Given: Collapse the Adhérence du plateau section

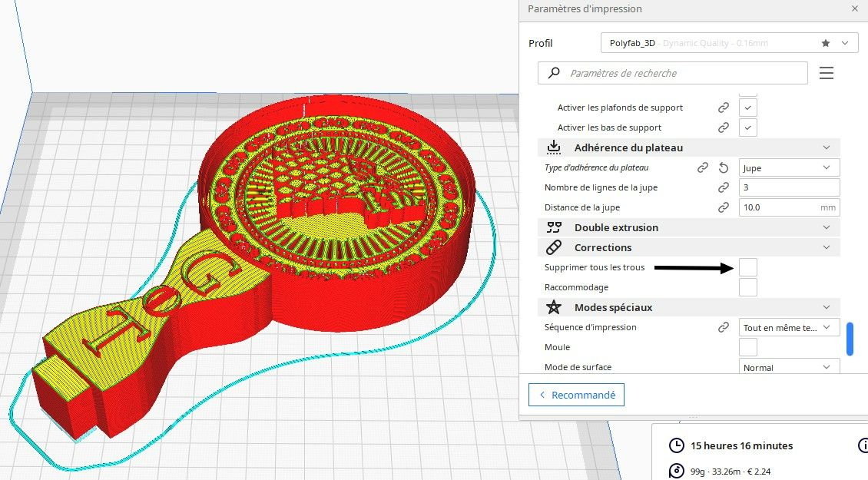Looking at the screenshot, I should [826, 147].
